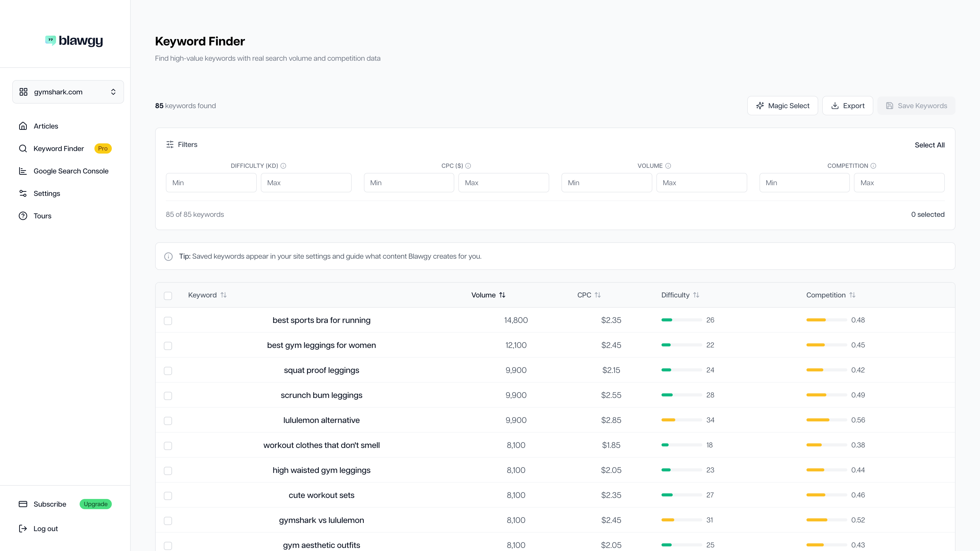Image resolution: width=980 pixels, height=551 pixels.
Task: Click competition bar for gymshark vs lululemon
Action: point(826,520)
